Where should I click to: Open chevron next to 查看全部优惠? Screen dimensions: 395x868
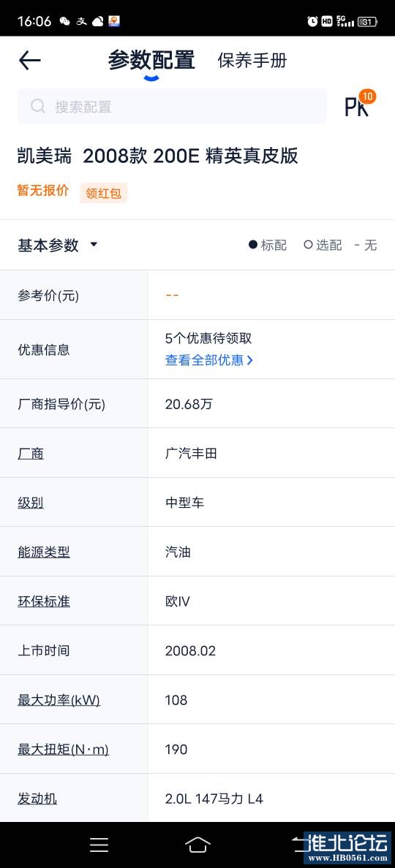tap(250, 360)
